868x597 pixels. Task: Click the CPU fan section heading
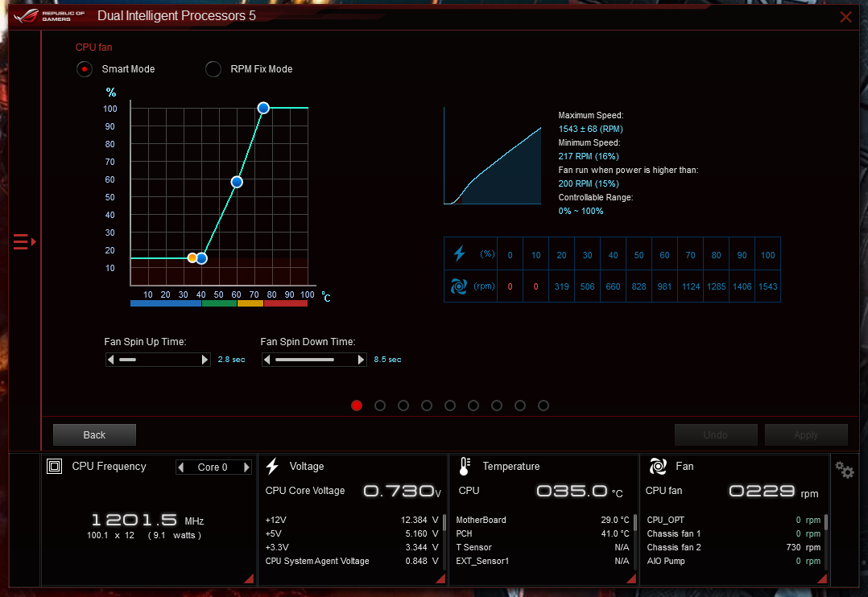point(93,47)
